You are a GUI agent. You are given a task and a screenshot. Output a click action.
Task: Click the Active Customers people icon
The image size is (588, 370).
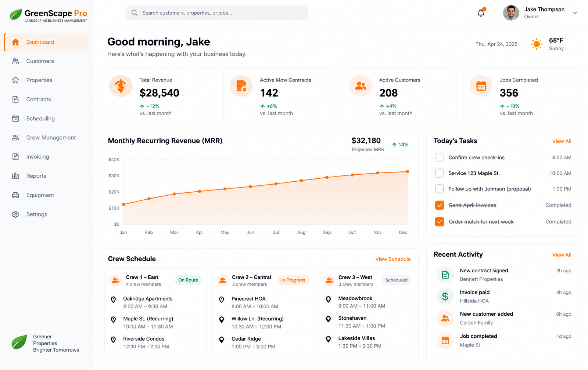pyautogui.click(x=361, y=86)
